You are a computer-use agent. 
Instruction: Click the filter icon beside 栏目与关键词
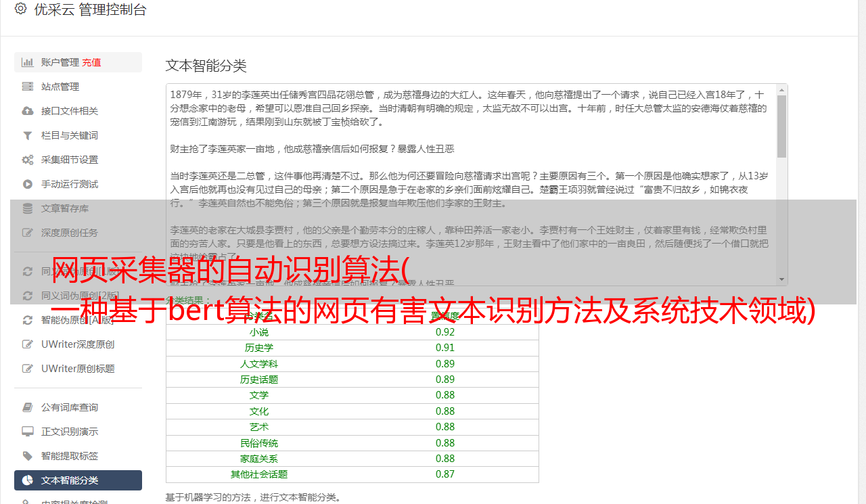(x=28, y=135)
